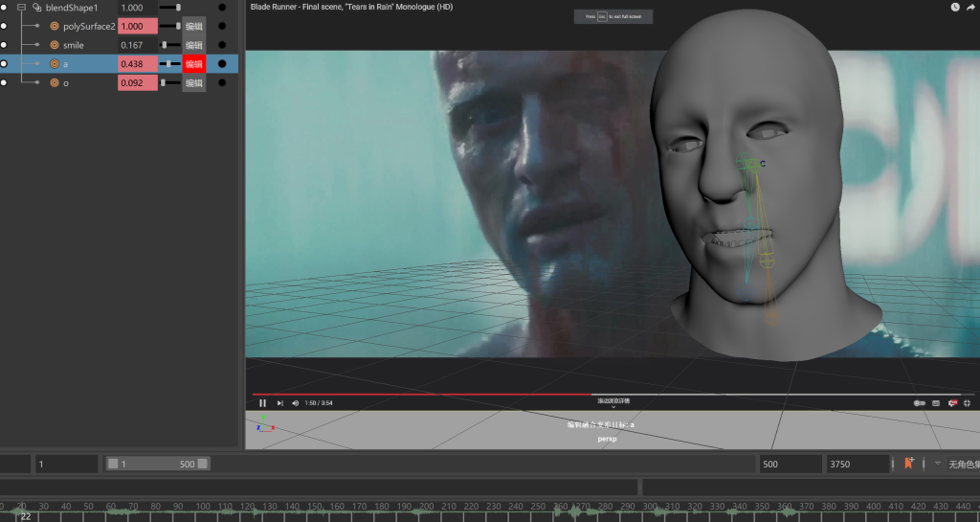
Task: Click the video share arrow icon
Action: [971, 7]
